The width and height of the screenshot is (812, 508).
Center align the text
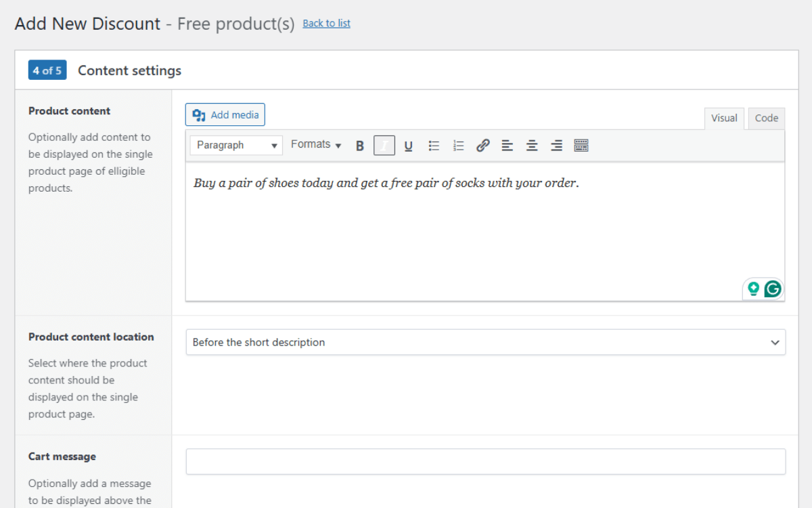click(x=532, y=146)
